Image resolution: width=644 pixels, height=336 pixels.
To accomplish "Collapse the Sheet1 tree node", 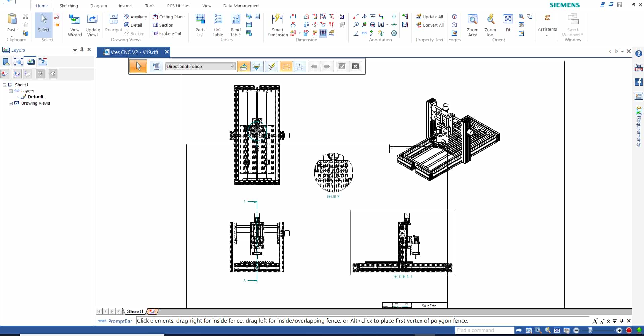I will pos(5,85).
